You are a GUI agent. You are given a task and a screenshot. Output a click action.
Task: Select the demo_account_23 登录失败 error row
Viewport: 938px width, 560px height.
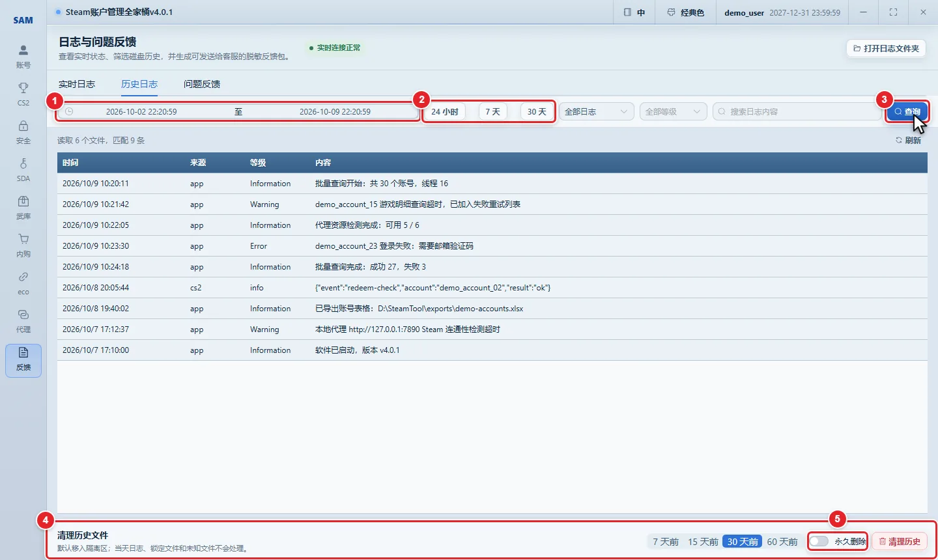(x=492, y=246)
